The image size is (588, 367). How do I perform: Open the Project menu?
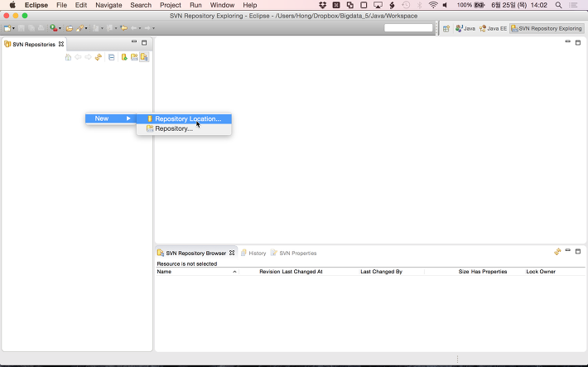[171, 5]
